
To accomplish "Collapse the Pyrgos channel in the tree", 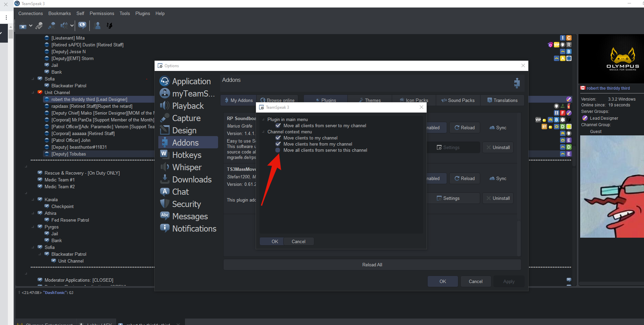I will (x=33, y=227).
